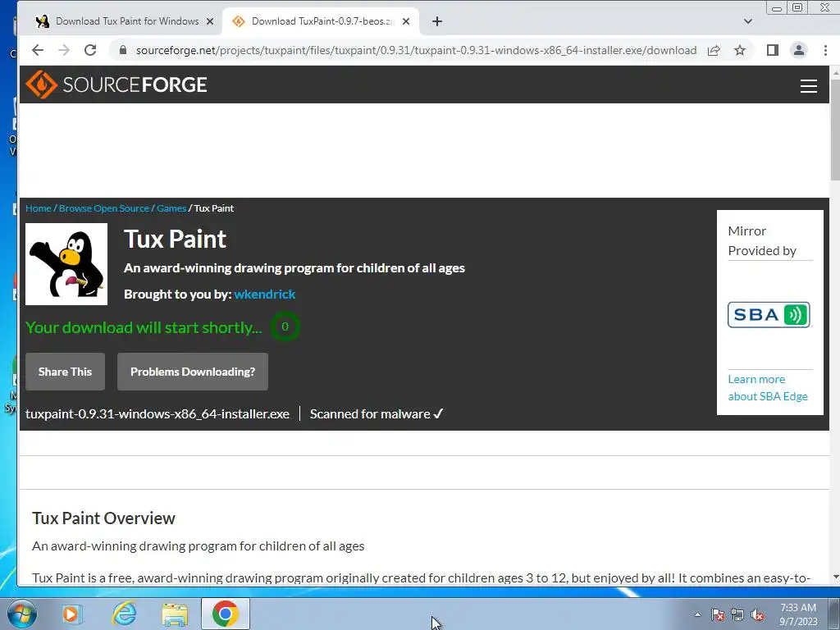
Task: Open Windows Explorer folder in the taskbar
Action: click(x=175, y=614)
